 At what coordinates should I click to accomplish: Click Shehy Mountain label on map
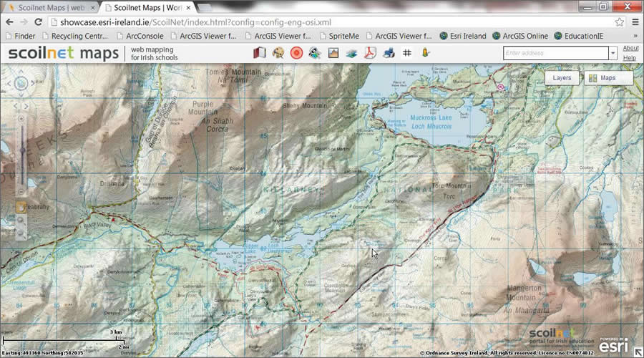305,106
